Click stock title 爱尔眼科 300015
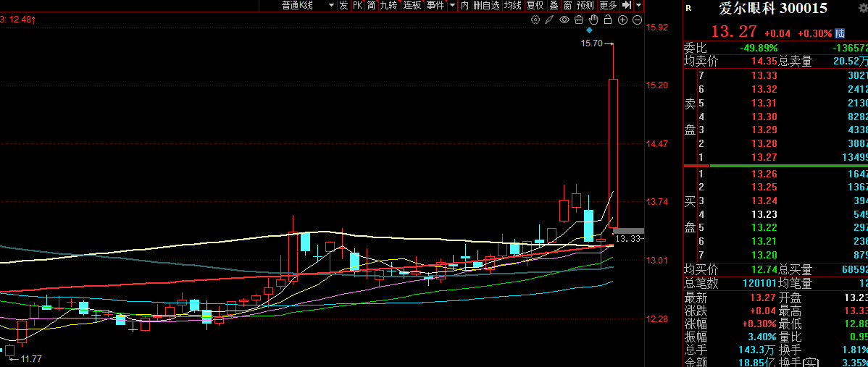This screenshot has height=367, width=868. point(773,8)
